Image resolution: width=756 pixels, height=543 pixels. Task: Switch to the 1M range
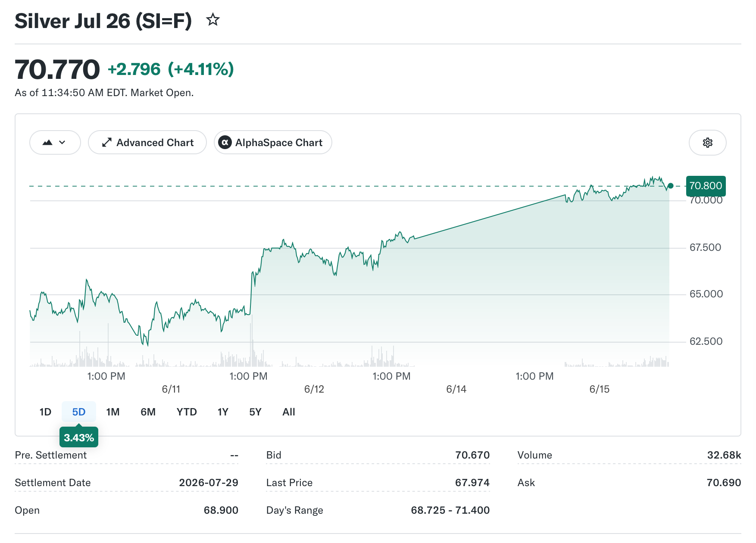113,412
